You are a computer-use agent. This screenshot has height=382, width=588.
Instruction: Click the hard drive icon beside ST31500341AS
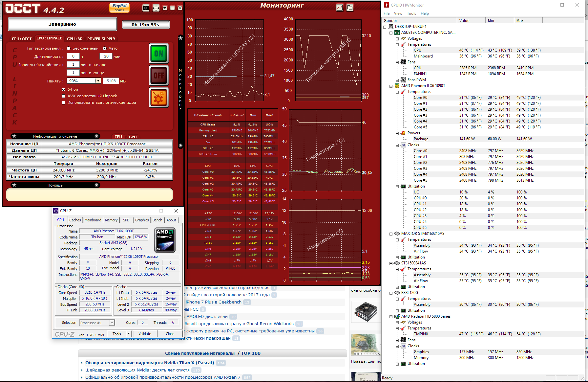coord(397,263)
